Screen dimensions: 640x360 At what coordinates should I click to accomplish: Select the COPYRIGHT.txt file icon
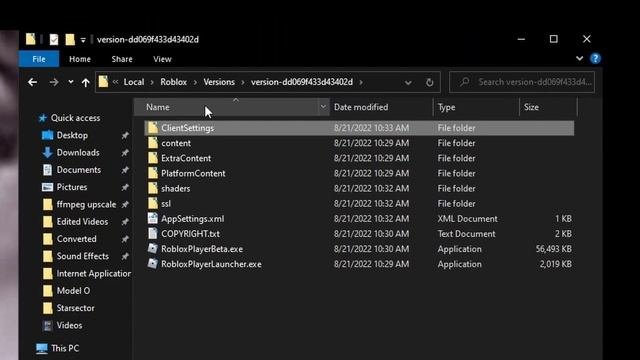coord(153,233)
